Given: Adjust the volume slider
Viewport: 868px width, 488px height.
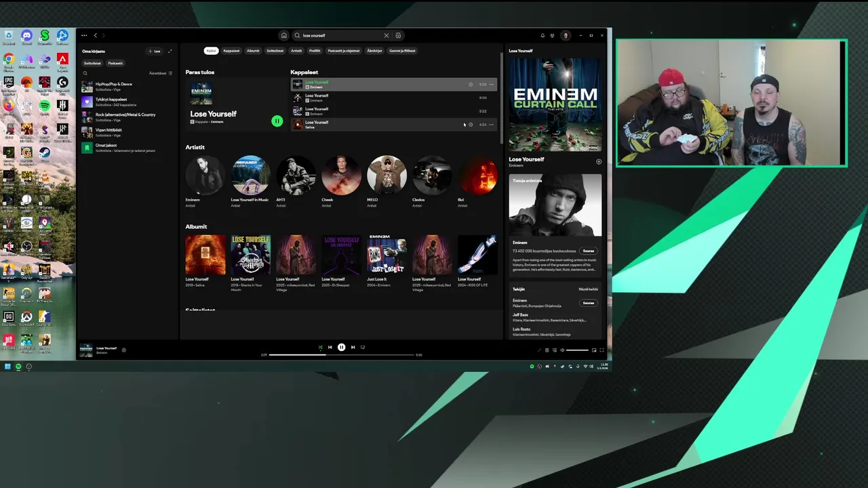Looking at the screenshot, I should pos(577,350).
